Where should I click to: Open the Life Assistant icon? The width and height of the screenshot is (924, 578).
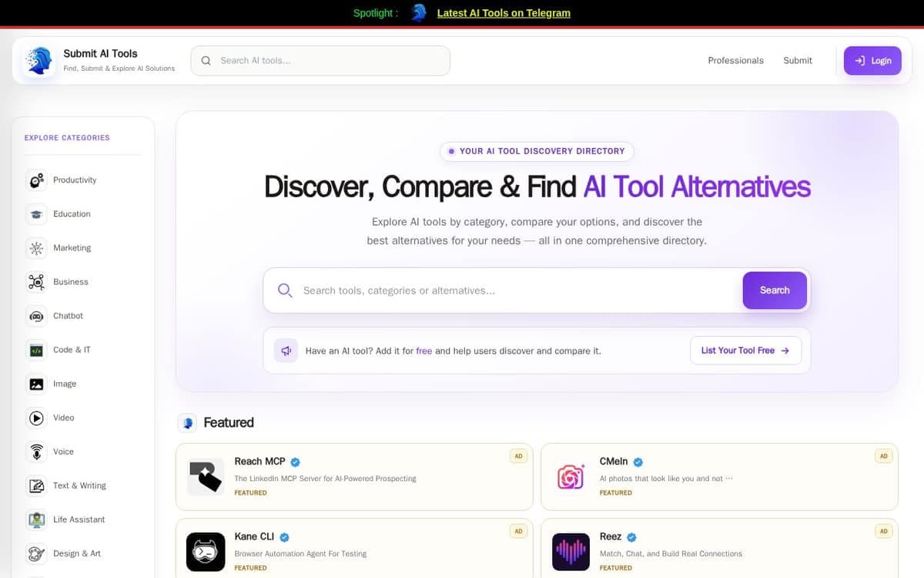click(36, 519)
